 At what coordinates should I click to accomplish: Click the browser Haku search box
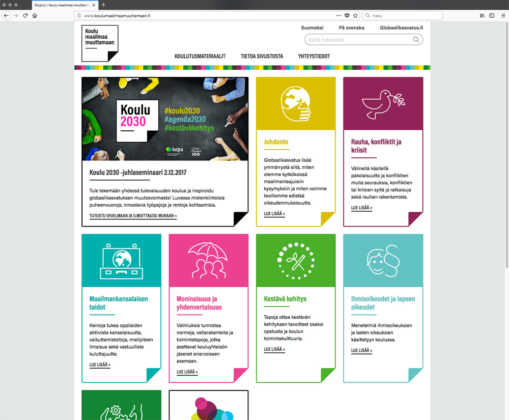coord(403,16)
